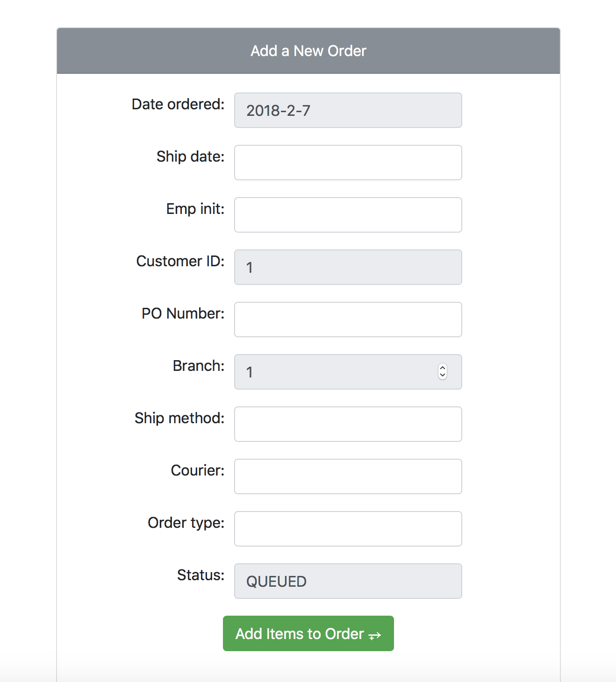Click the Order type label
The height and width of the screenshot is (682, 616).
(186, 523)
